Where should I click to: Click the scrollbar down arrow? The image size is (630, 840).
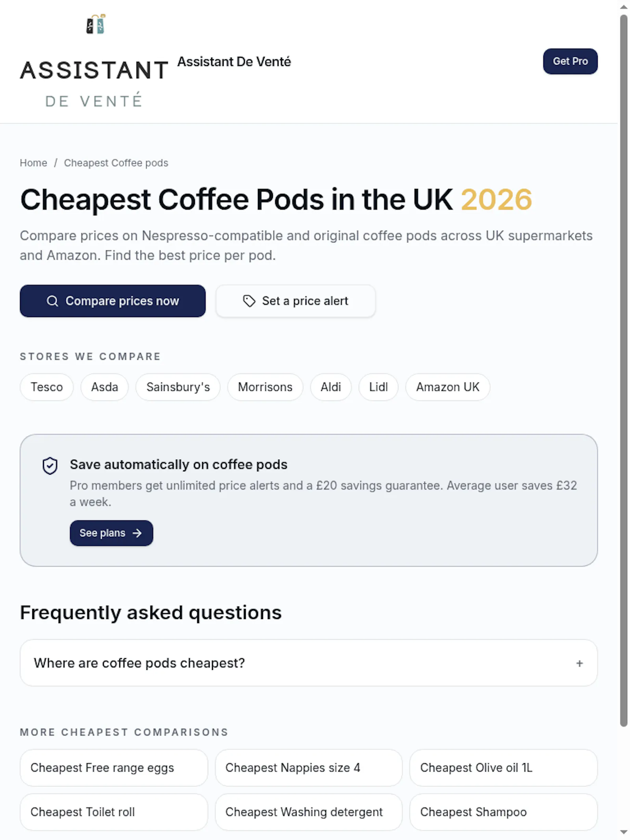[624, 832]
